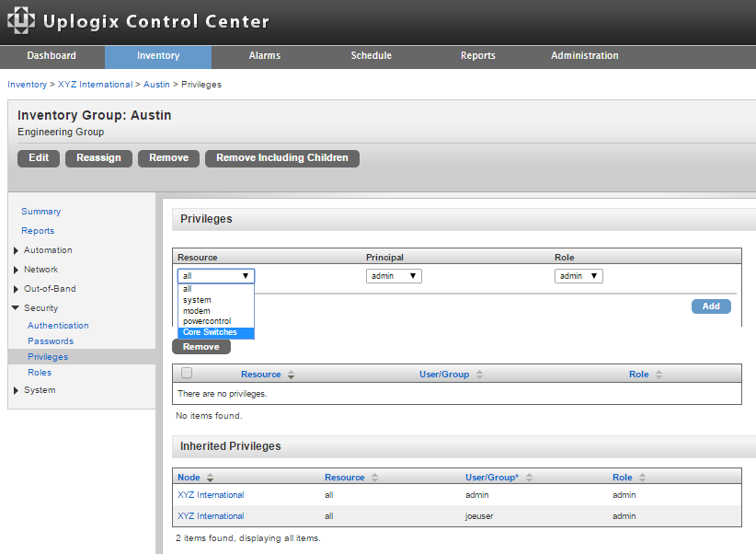Switch to the Alarms tab

tap(265, 56)
